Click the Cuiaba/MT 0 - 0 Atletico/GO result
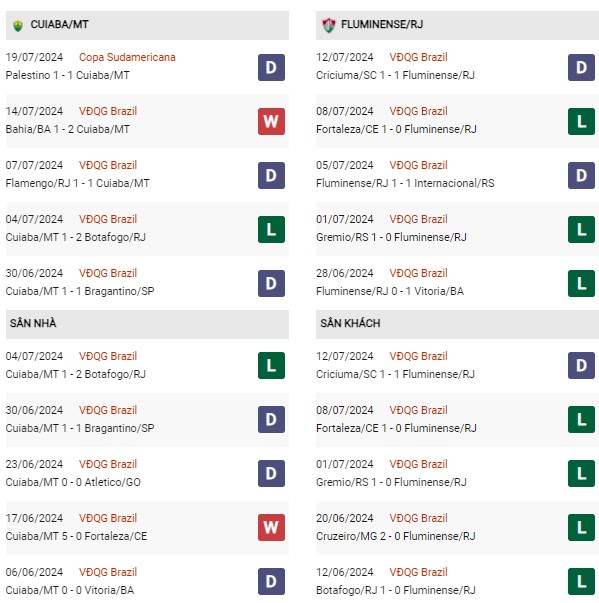The height and width of the screenshot is (603, 599). click(73, 482)
